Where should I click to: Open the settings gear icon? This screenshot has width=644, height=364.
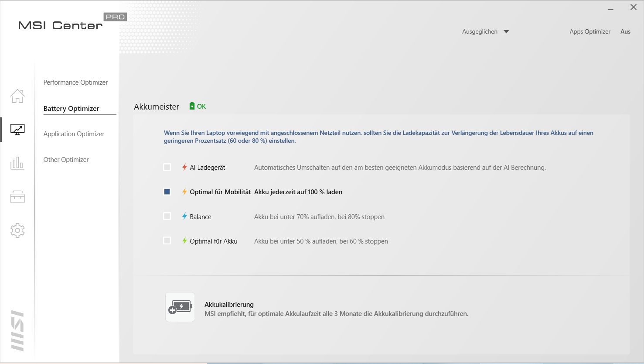(17, 230)
